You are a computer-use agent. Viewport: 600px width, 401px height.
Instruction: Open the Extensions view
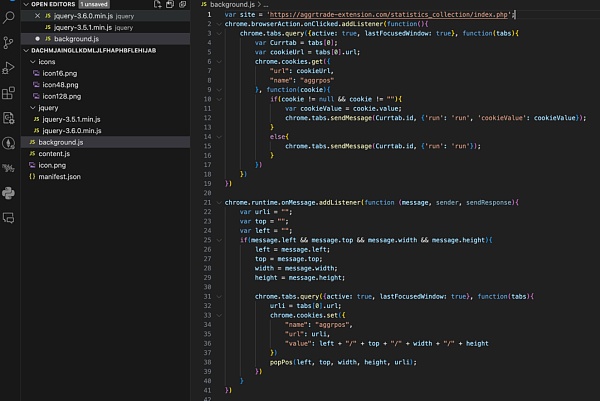pyautogui.click(x=9, y=92)
